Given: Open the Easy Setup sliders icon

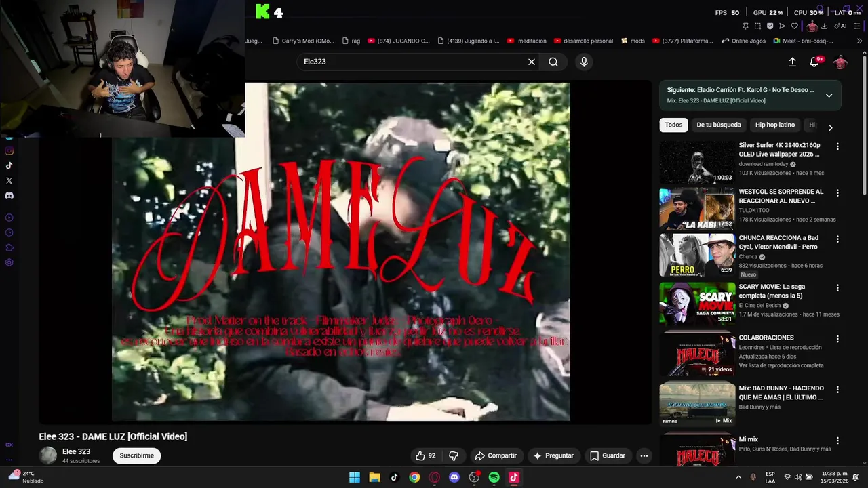Looking at the screenshot, I should coord(858,26).
